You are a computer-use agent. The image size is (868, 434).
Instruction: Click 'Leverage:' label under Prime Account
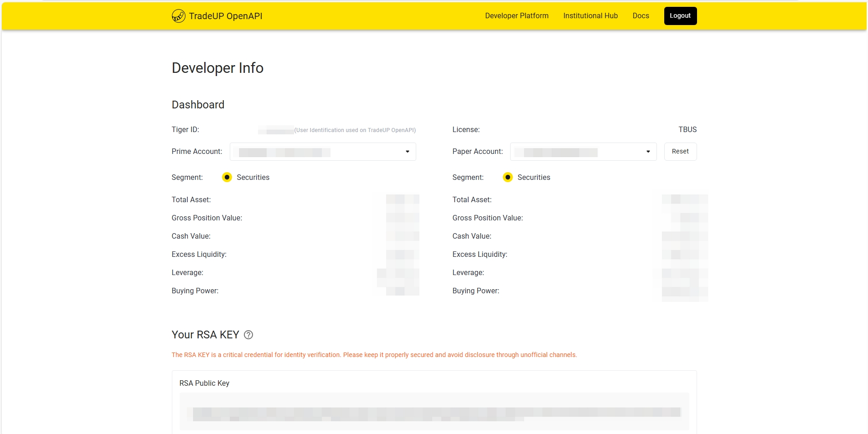188,273
